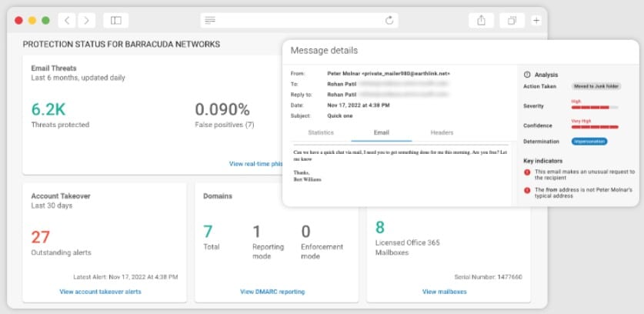644x314 pixels.
Task: Reload the page with the refresh icon
Action: 389,20
